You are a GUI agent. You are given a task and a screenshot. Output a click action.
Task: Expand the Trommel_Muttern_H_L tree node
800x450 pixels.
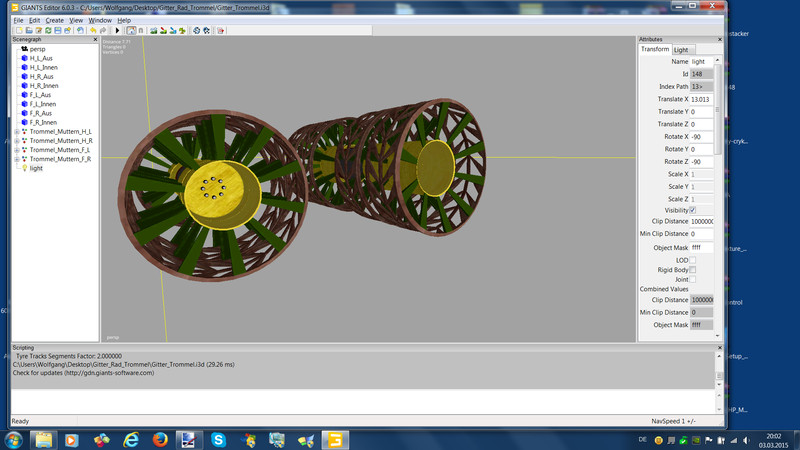pos(17,132)
